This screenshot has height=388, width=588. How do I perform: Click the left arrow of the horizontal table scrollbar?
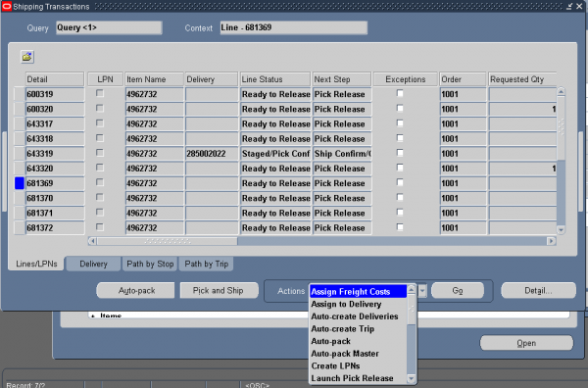(92, 241)
